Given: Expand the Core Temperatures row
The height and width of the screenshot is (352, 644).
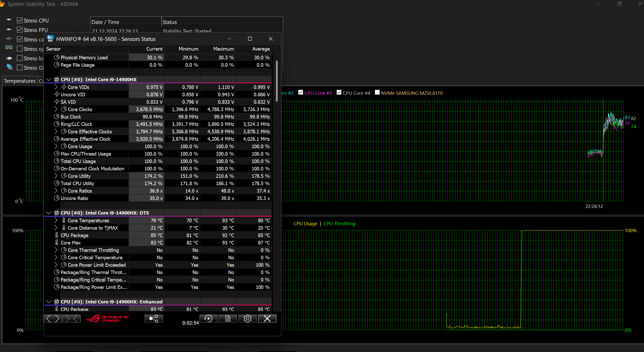Looking at the screenshot, I should pyautogui.click(x=56, y=220).
